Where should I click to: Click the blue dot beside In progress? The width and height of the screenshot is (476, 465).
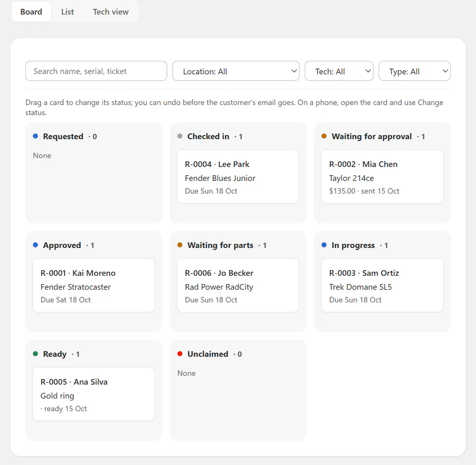(324, 245)
